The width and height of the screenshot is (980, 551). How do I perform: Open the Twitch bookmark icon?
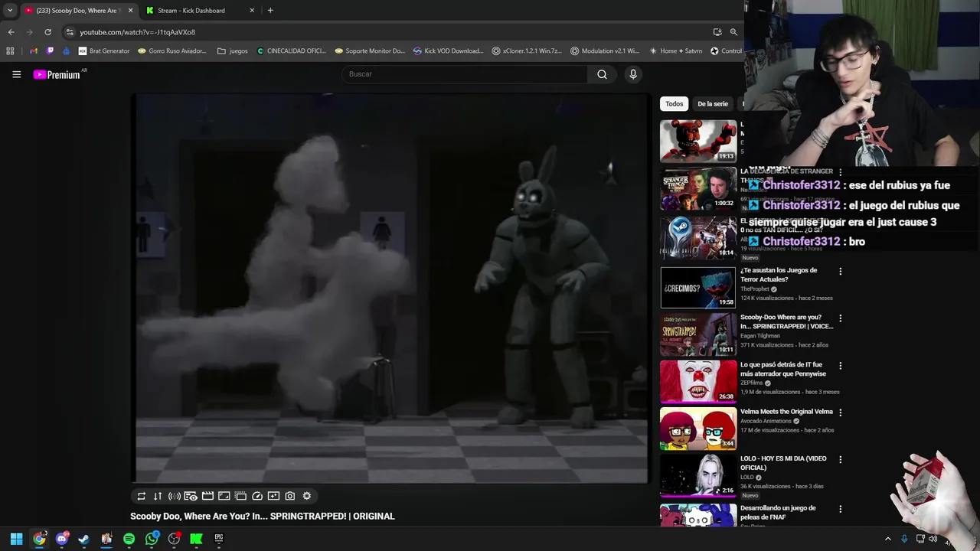50,51
